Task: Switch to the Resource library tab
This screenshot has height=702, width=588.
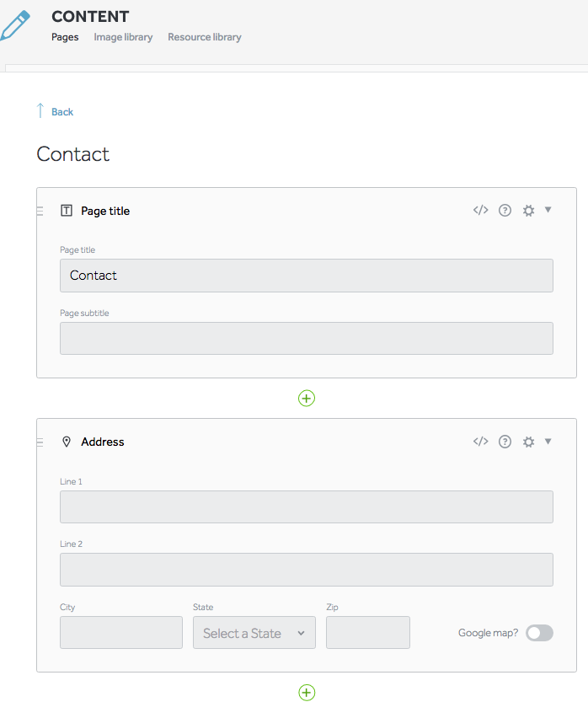Action: coord(205,37)
